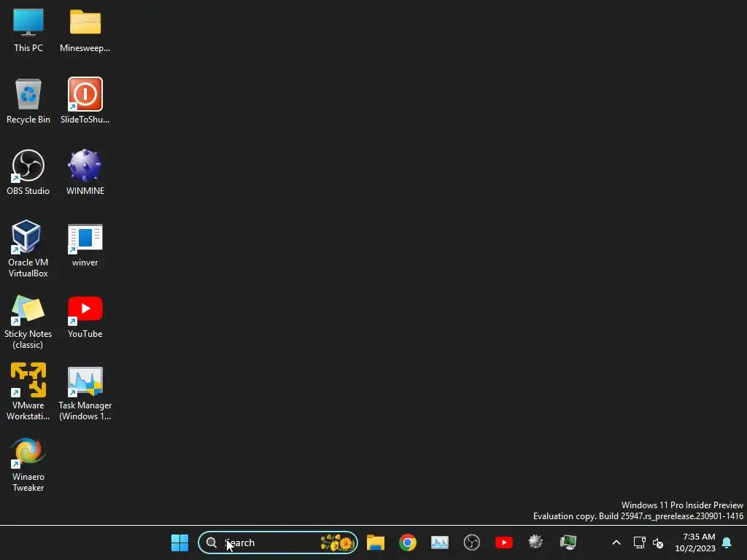
Task: Select the OBS Studio desktop shortcut
Action: click(x=28, y=172)
